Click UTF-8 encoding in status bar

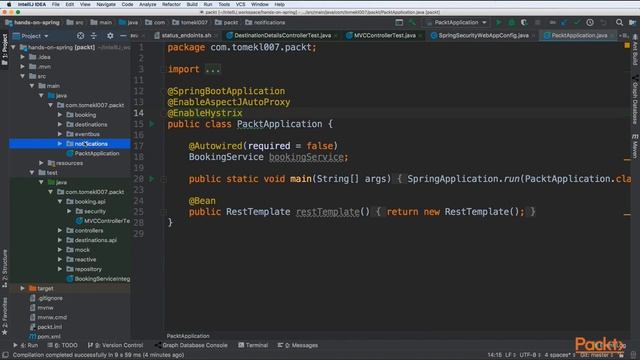pos(529,355)
